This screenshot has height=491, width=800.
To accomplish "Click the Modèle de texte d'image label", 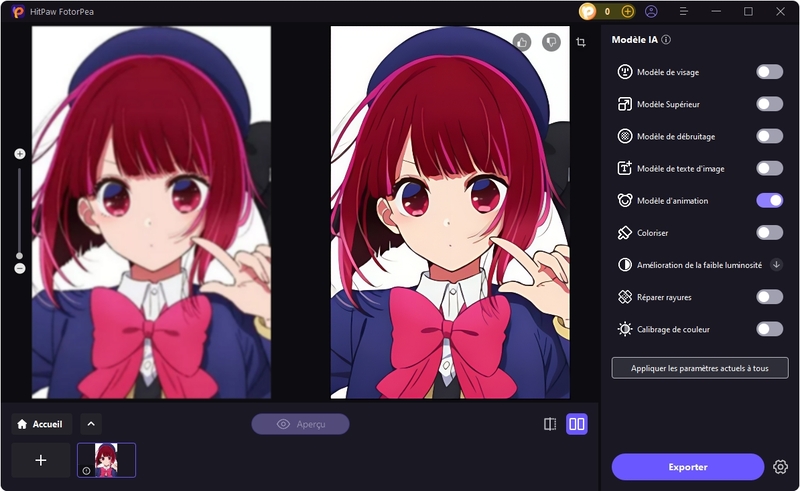I will point(681,169).
